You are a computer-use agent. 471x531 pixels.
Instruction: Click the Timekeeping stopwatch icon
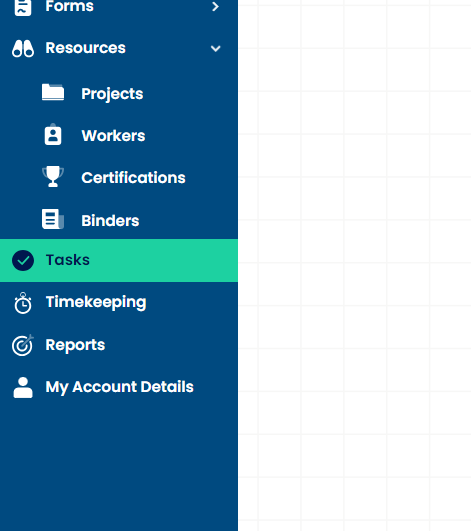(x=23, y=303)
